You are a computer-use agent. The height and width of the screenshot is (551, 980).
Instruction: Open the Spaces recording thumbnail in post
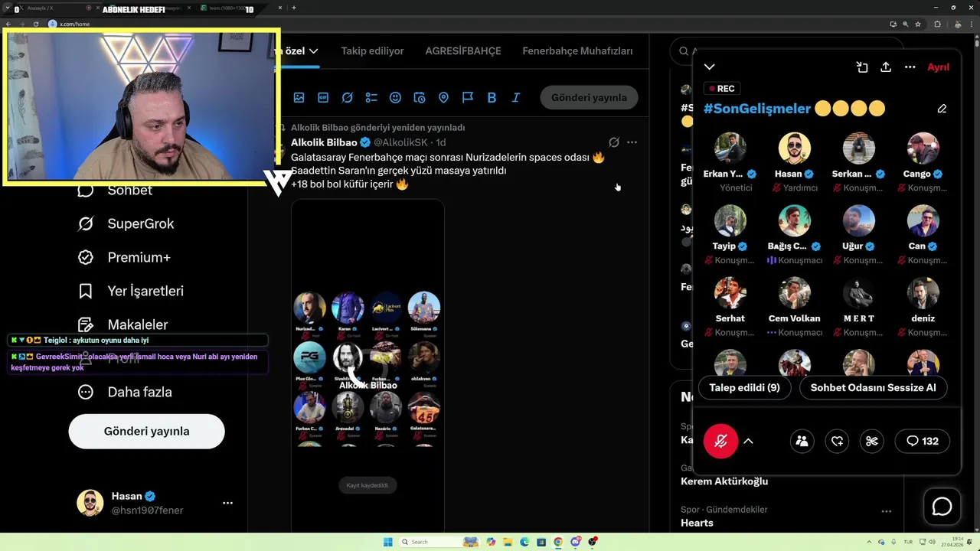pyautogui.click(x=367, y=366)
